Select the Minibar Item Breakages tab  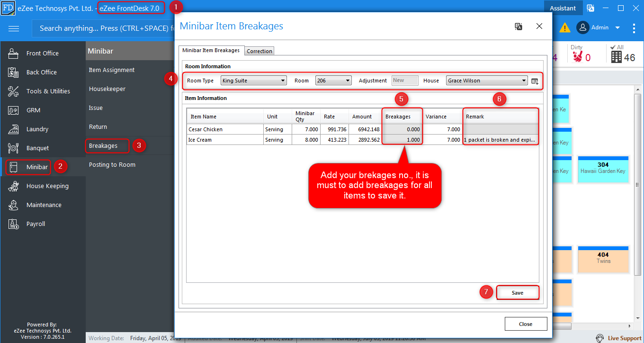[x=211, y=50]
